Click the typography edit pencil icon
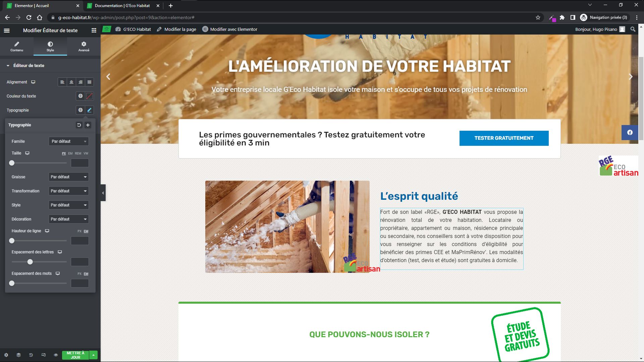The width and height of the screenshot is (644, 362). coord(90,110)
